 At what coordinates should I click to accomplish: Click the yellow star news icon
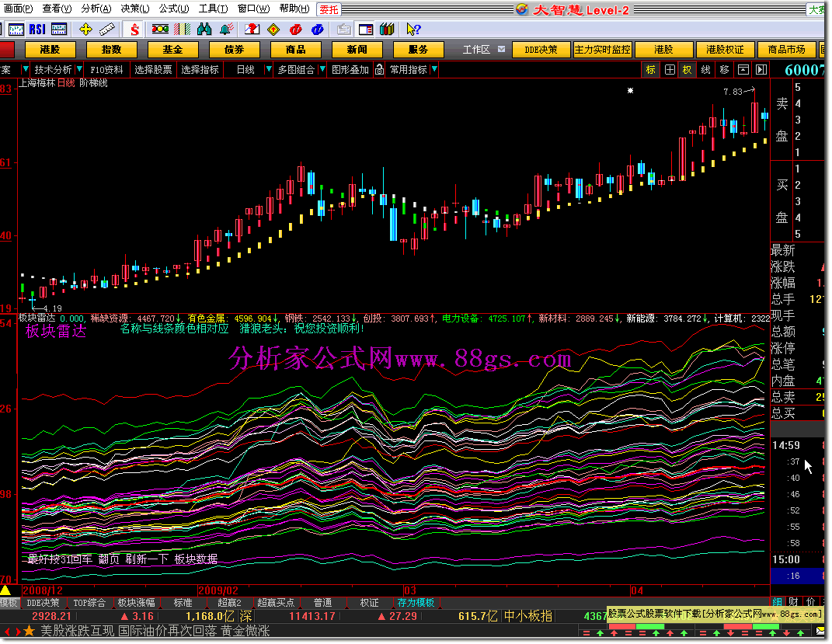(x=29, y=631)
